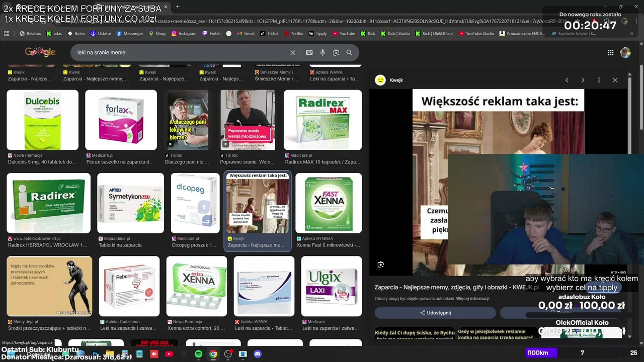Image resolution: width=644 pixels, height=362 pixels.
Task: Clear the search box text with X
Action: [x=293, y=52]
